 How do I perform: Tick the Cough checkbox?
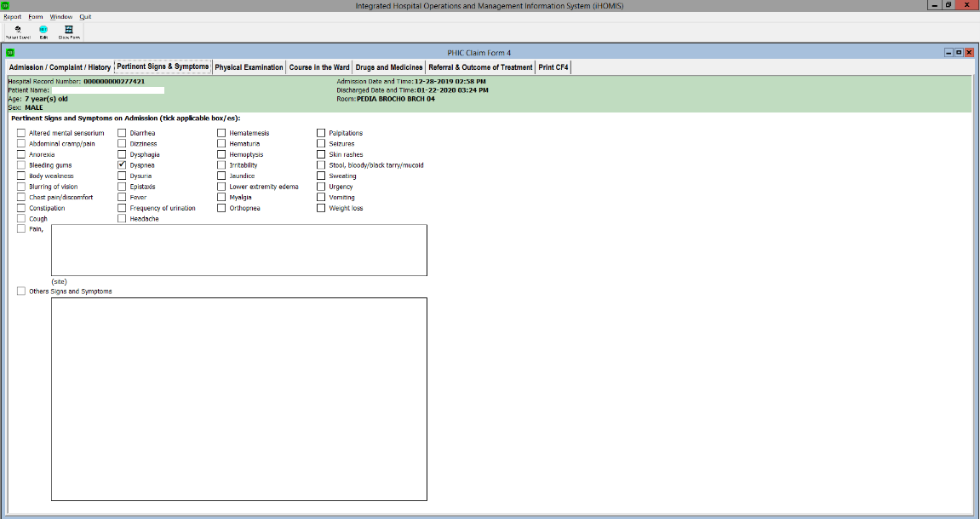(21, 219)
